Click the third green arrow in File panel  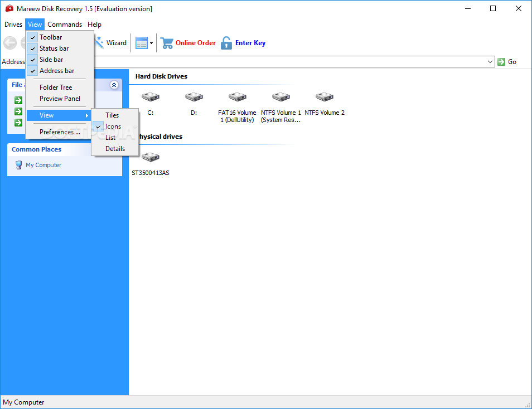coord(18,123)
